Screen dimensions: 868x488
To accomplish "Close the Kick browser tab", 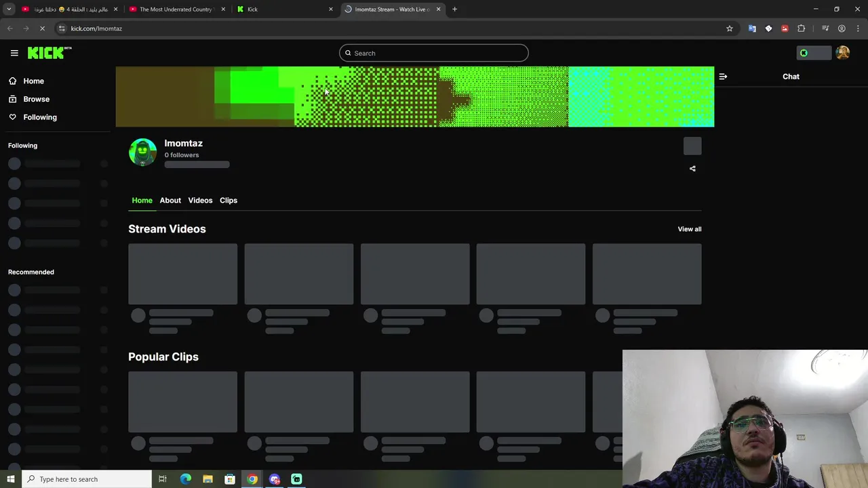I will [331, 9].
